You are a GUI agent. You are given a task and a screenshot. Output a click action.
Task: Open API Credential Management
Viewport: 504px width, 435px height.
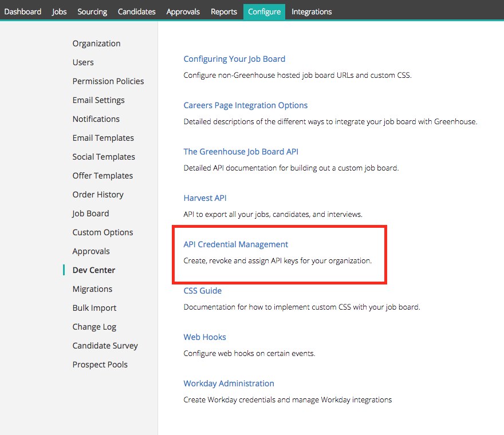tap(235, 244)
